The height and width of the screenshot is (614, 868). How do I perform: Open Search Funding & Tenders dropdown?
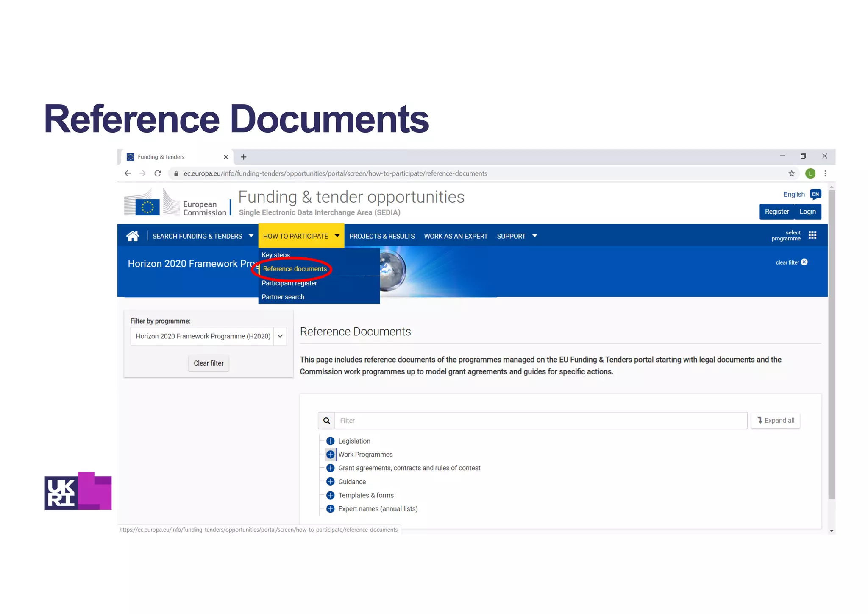coord(203,236)
